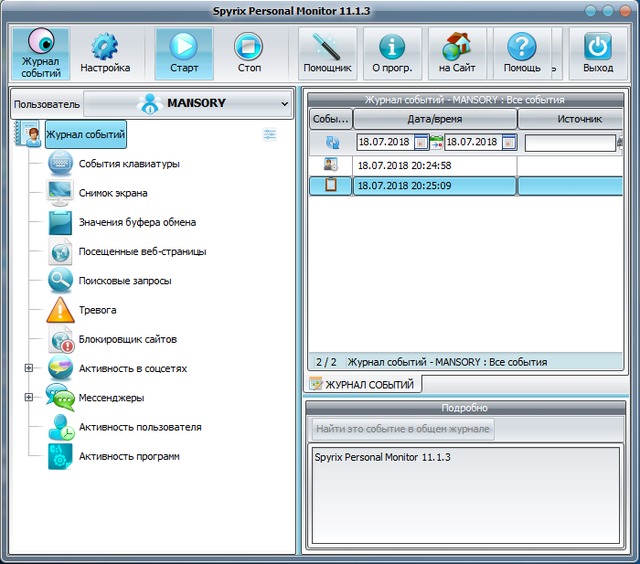Open the Пользователь MANSORY dropdown
The height and width of the screenshot is (564, 640).
click(187, 103)
